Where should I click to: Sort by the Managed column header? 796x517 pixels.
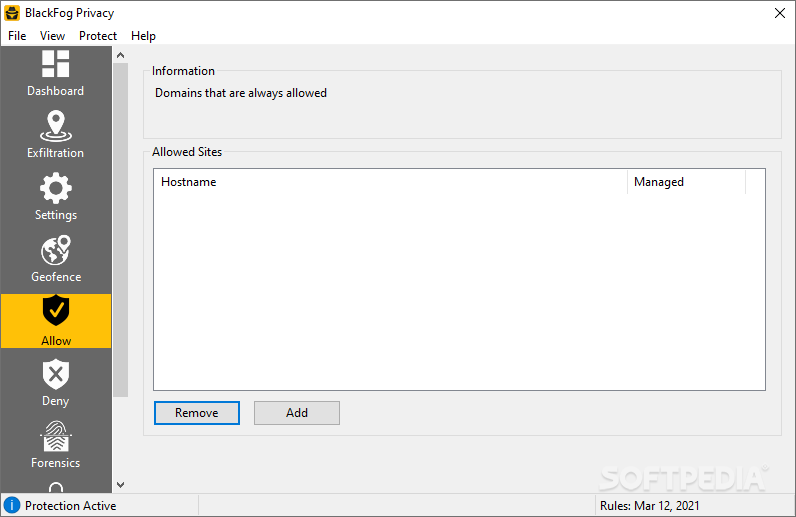(x=686, y=182)
